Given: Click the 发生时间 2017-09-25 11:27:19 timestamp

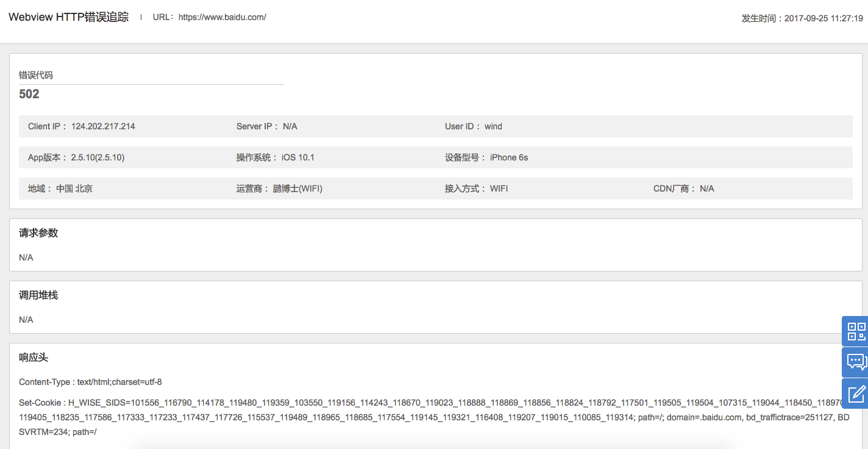Looking at the screenshot, I should (802, 18).
